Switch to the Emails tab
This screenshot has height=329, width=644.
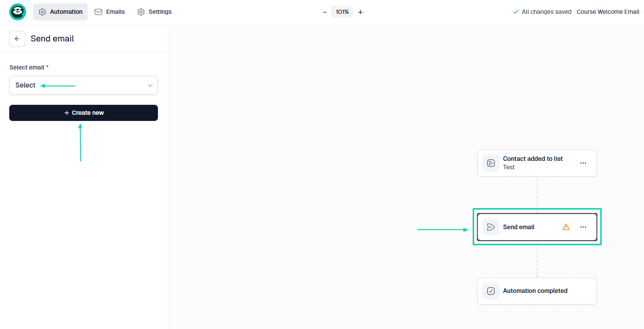coord(110,12)
